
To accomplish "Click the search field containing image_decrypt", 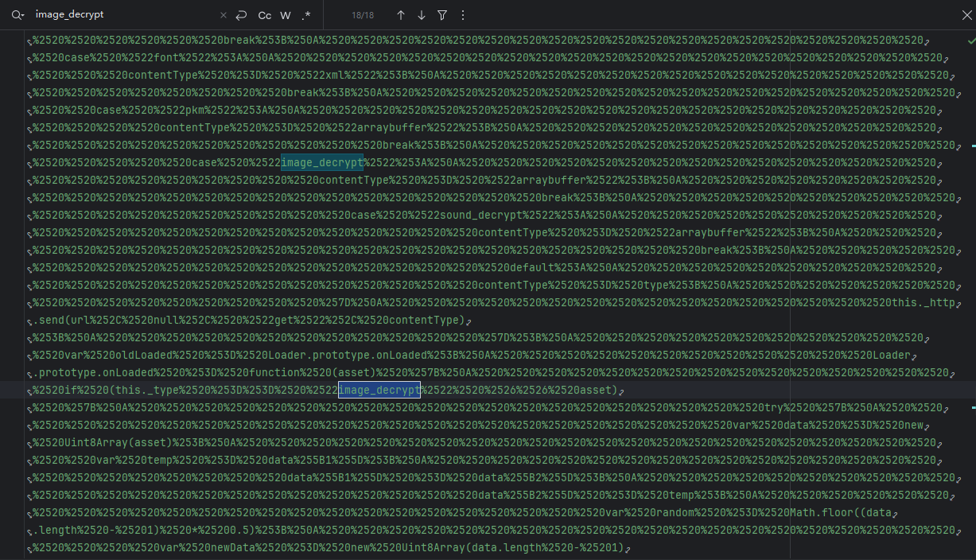I will click(x=123, y=15).
